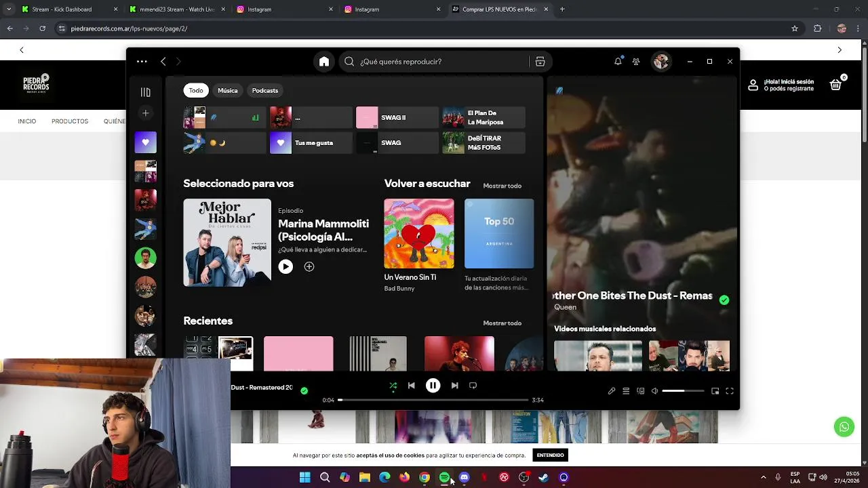This screenshot has height=488, width=868.
Task: Open DeBÍ TiRAR MáS FOToS tile
Action: 484,142
